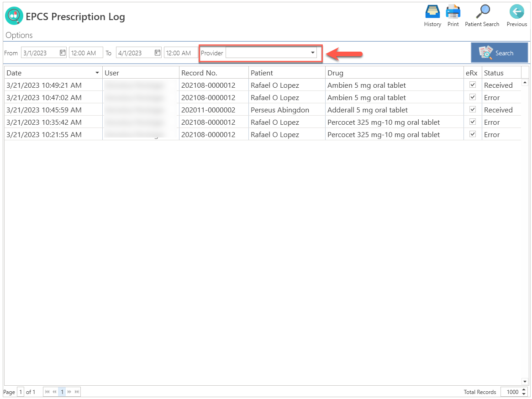Open the From date calendar picker icon

point(63,53)
